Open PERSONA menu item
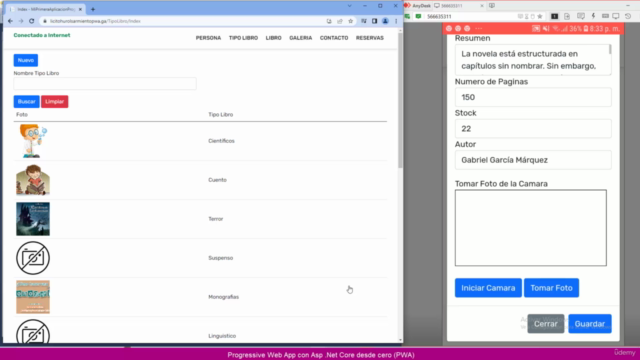 [208, 38]
